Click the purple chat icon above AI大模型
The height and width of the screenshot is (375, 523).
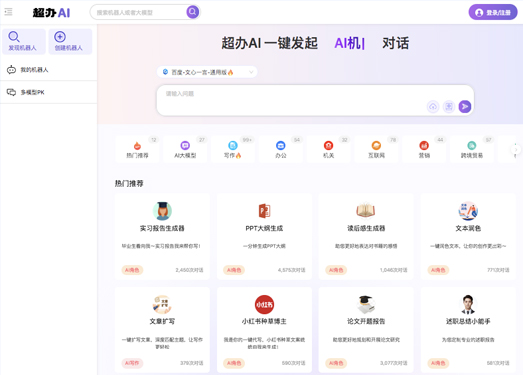coord(185,145)
